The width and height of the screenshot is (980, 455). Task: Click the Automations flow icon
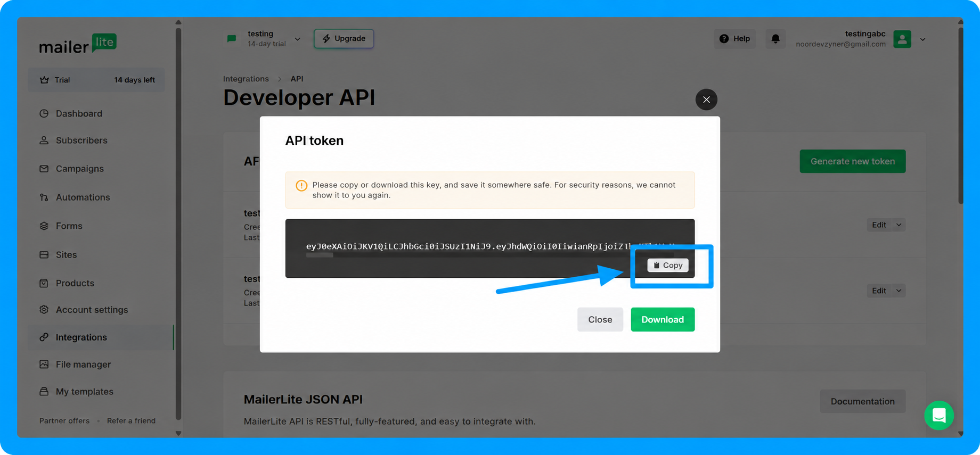(44, 197)
